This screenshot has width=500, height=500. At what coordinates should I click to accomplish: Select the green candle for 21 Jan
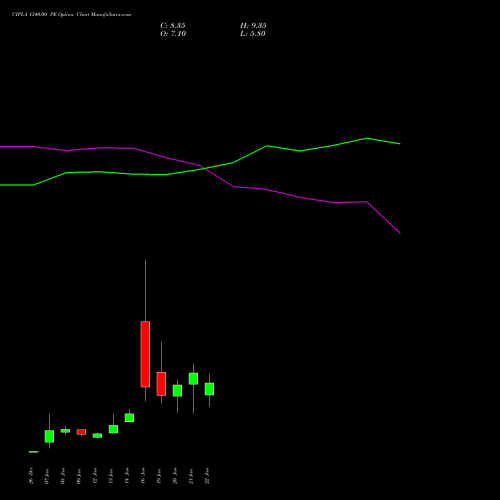[193, 379]
